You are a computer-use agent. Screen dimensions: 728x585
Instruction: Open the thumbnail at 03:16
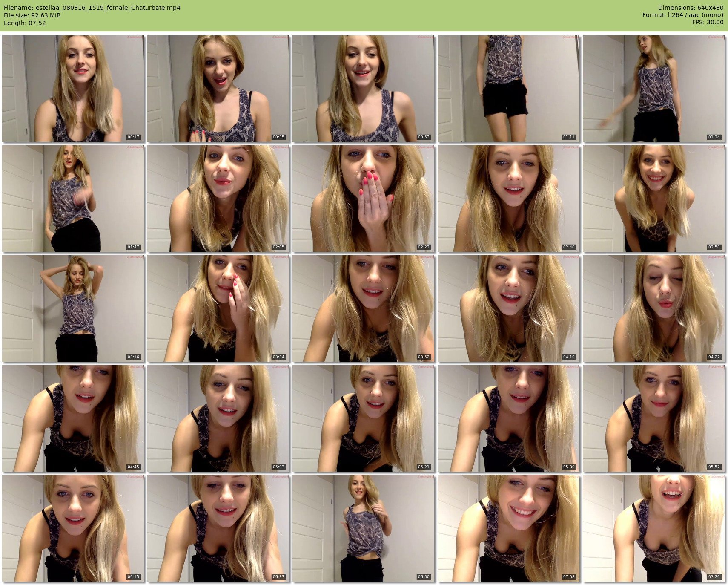[73, 308]
